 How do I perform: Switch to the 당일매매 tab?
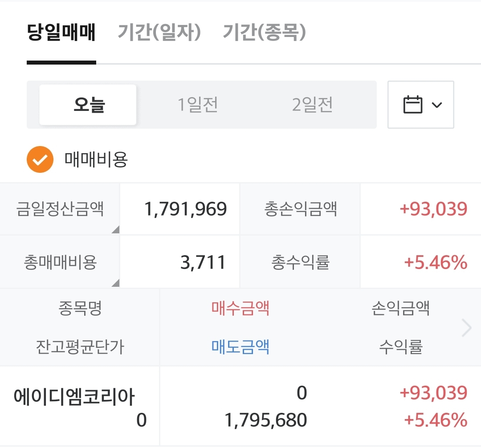[x=61, y=33]
